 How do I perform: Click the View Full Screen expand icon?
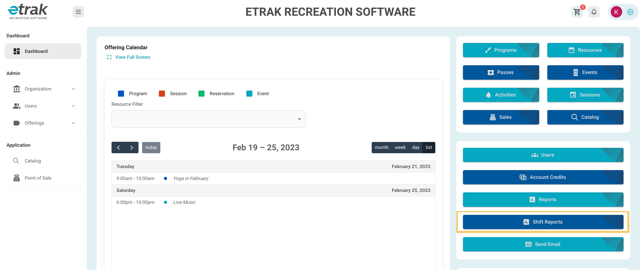[x=109, y=57]
